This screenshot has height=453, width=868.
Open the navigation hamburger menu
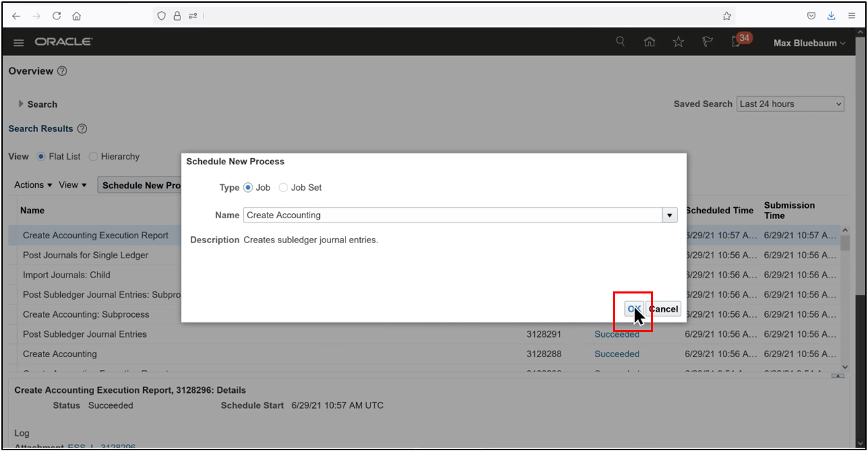(19, 41)
